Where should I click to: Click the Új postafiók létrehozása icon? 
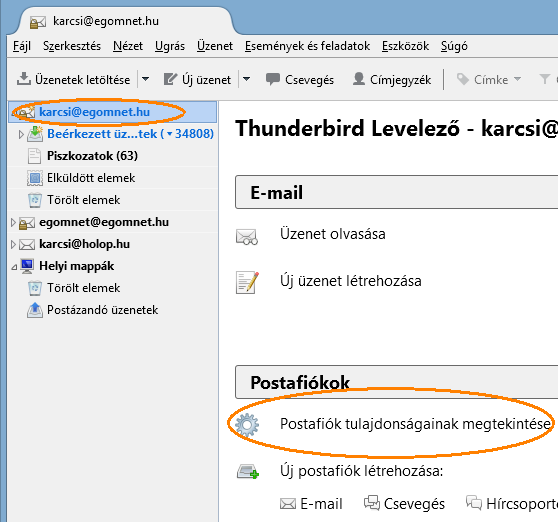(x=248, y=471)
